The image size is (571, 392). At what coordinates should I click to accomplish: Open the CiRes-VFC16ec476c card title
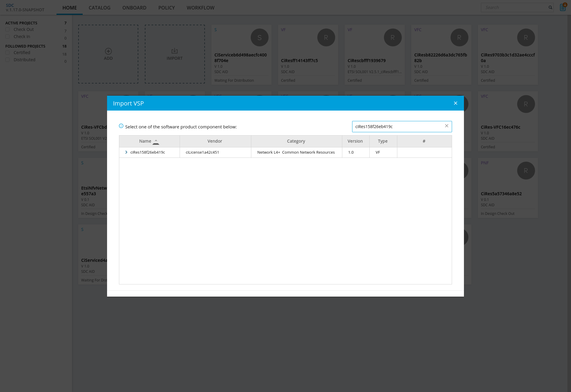[501, 127]
